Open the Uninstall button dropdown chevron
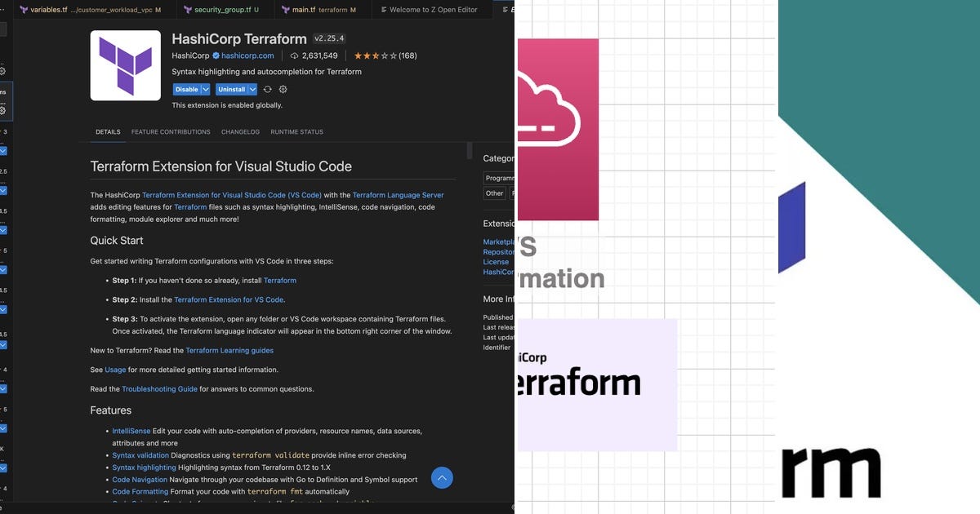The height and width of the screenshot is (514, 980). point(252,89)
